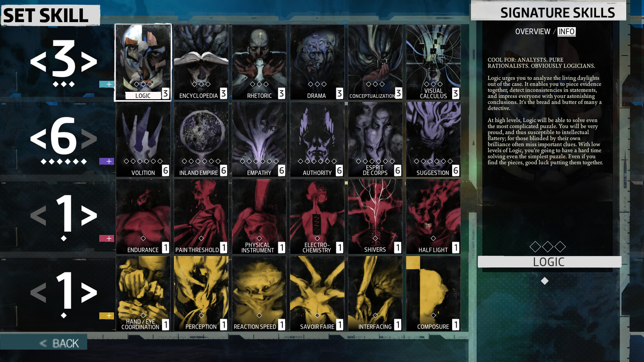Select the Suggestion skill card
This screenshot has height=362, width=644.
tap(433, 140)
